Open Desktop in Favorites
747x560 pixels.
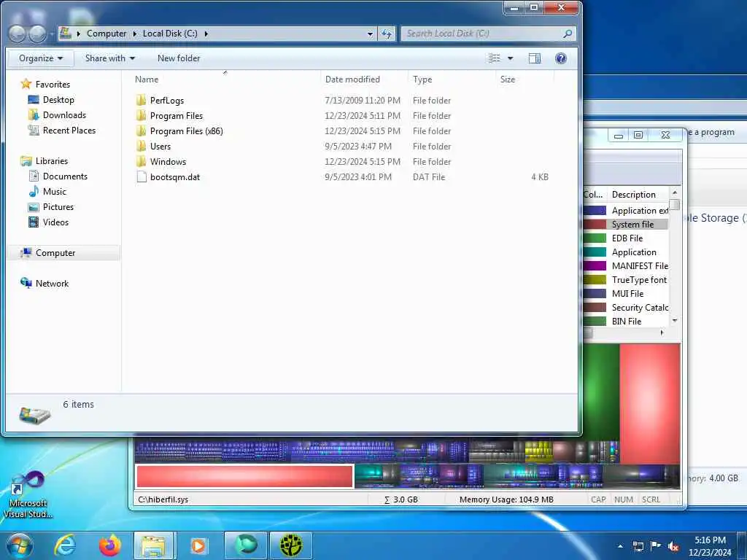coord(58,99)
